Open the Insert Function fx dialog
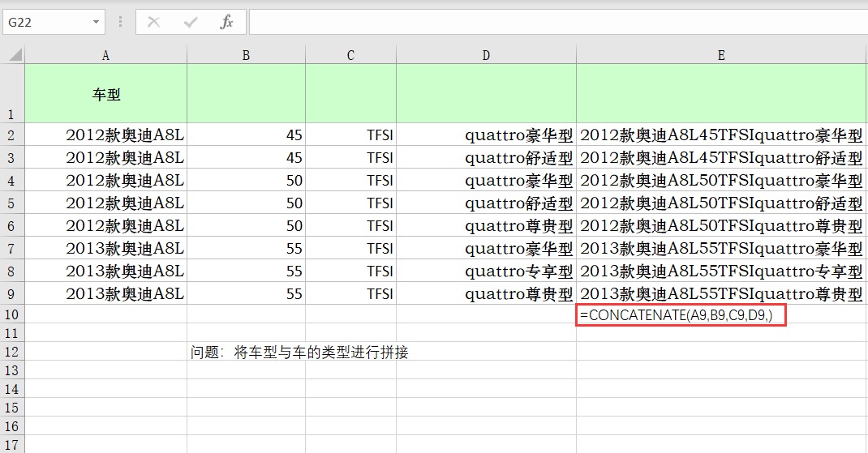868x453 pixels. click(x=226, y=22)
